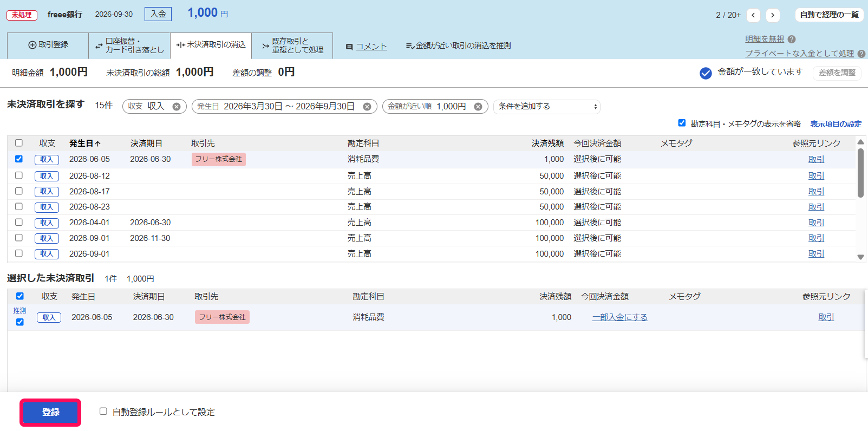
Task: Click フリー株式会社 tag in selected transactions
Action: pos(222,317)
